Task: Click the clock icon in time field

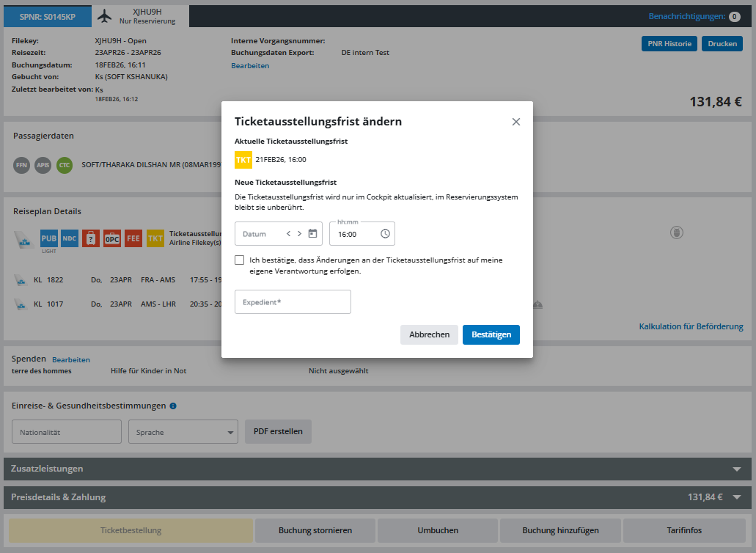Action: click(386, 234)
